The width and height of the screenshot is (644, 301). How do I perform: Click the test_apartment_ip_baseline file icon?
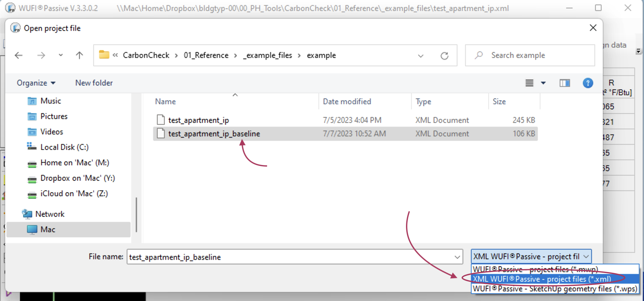coord(161,133)
